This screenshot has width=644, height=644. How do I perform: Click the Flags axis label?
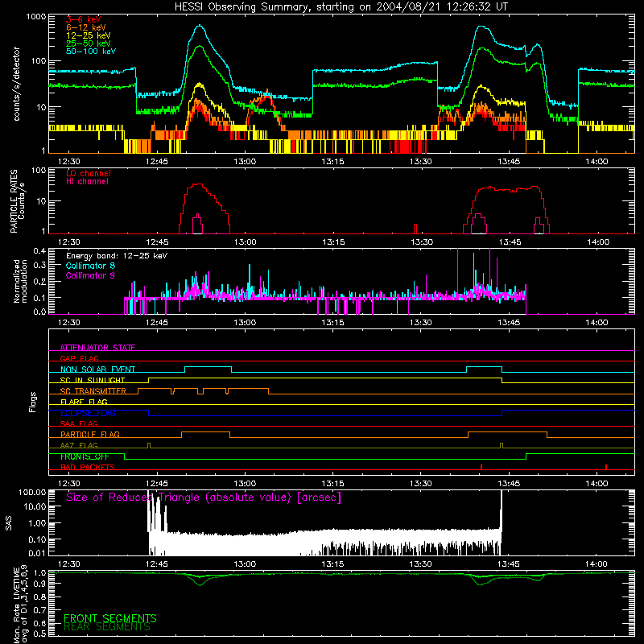(33, 402)
